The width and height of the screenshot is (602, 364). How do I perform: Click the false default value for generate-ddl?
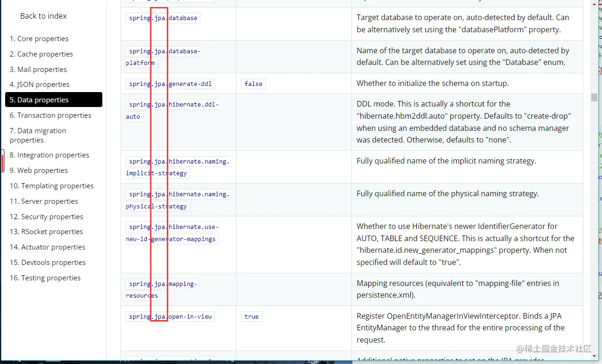[253, 84]
